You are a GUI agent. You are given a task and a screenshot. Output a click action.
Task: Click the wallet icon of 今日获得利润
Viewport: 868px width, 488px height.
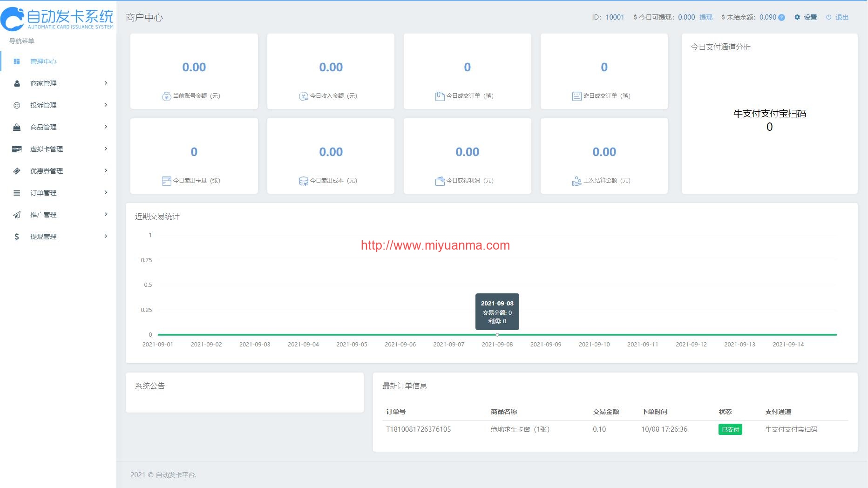[x=440, y=181]
